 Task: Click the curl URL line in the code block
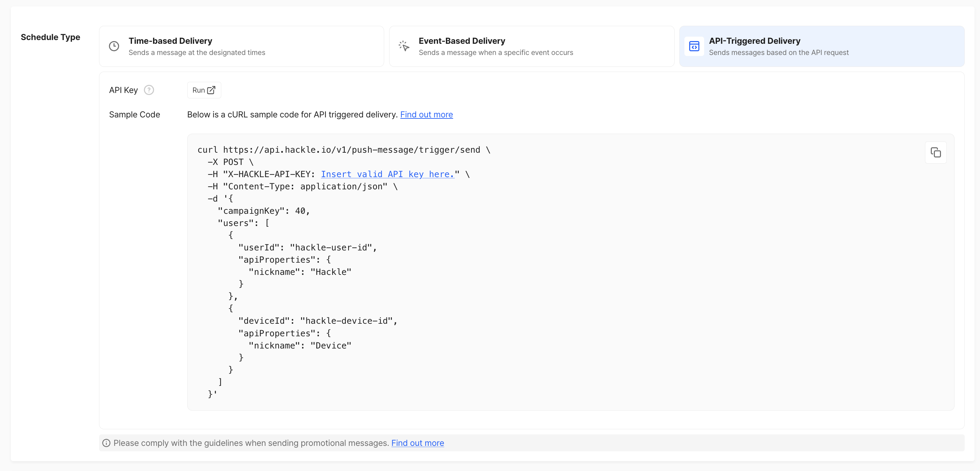click(x=343, y=150)
